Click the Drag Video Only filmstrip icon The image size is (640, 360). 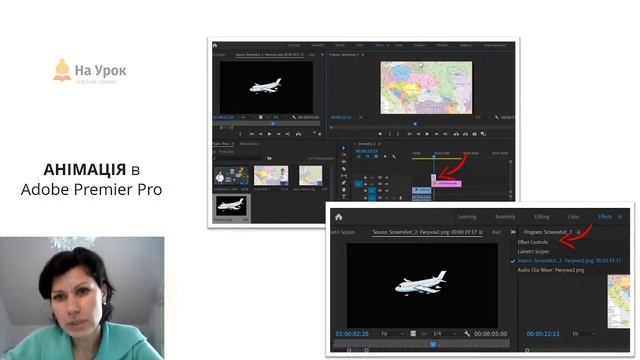point(413,333)
